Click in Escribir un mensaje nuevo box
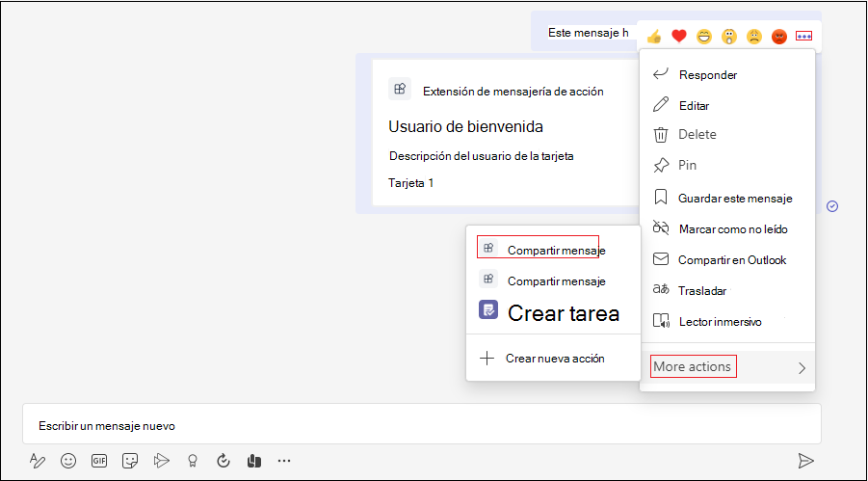Screen dimensions: 868x481 pyautogui.click(x=422, y=424)
